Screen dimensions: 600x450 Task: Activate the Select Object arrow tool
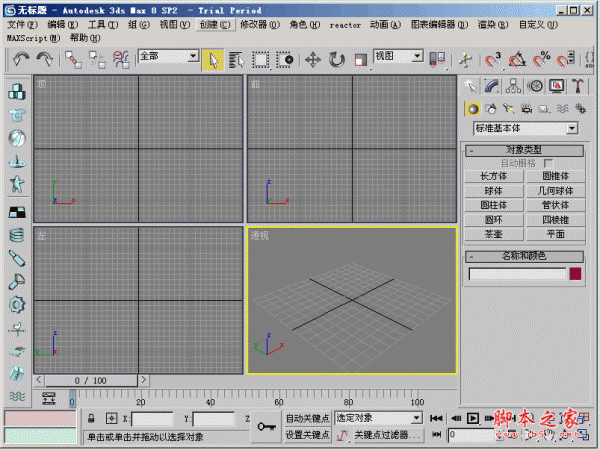[213, 60]
